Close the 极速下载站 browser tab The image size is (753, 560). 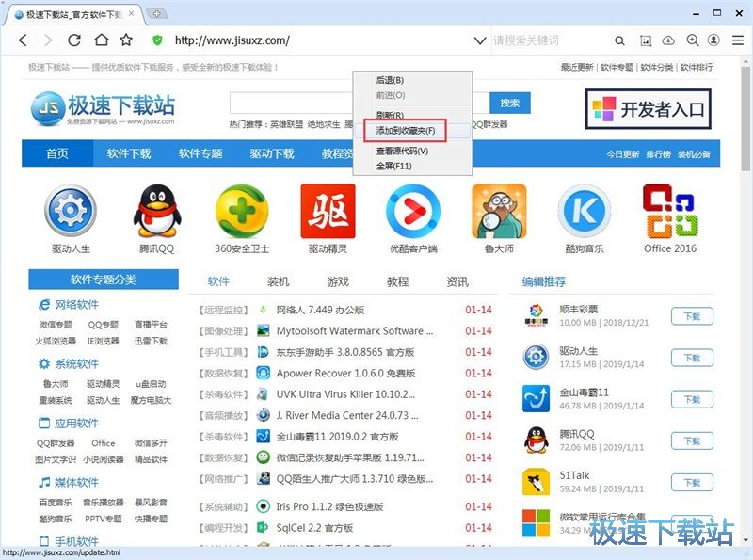click(x=131, y=14)
